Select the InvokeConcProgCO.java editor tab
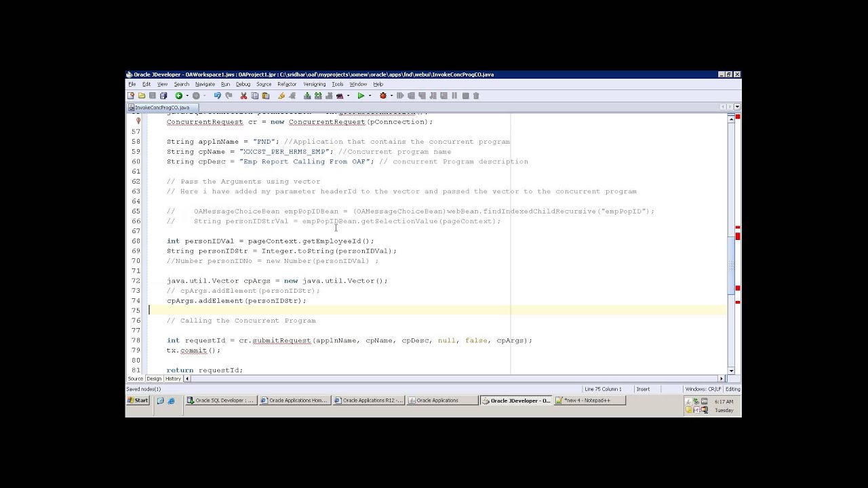The height and width of the screenshot is (488, 868). pos(162,107)
